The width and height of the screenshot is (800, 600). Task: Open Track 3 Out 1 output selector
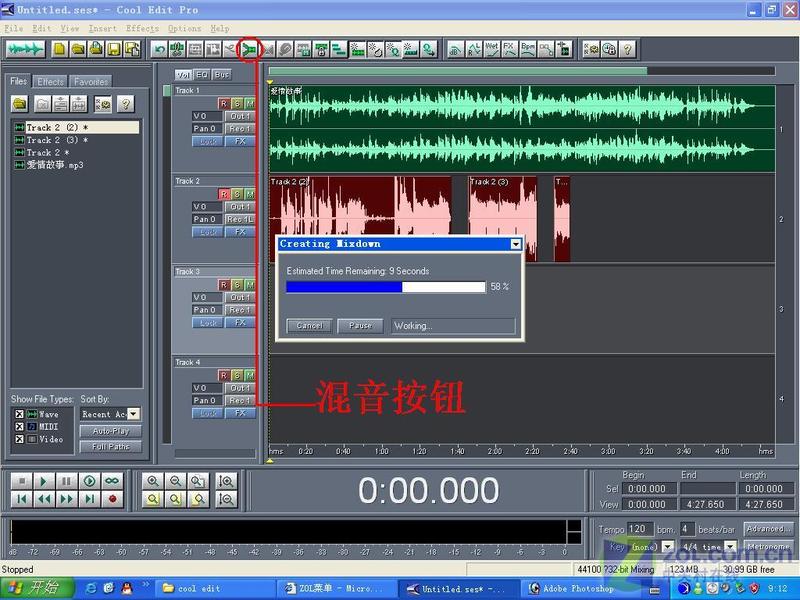[x=240, y=297]
